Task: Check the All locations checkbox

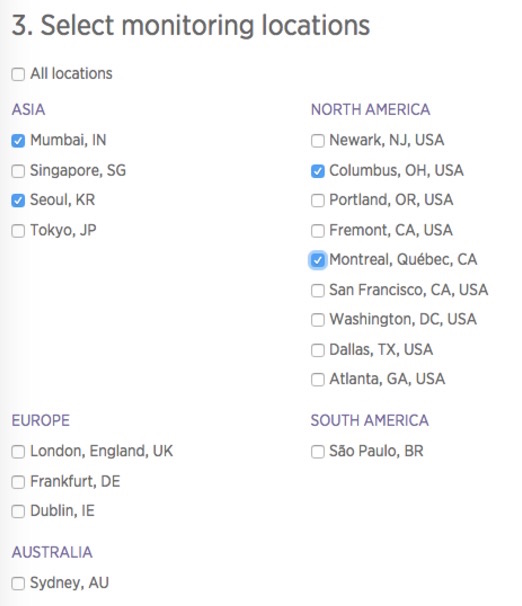Action: (18, 74)
